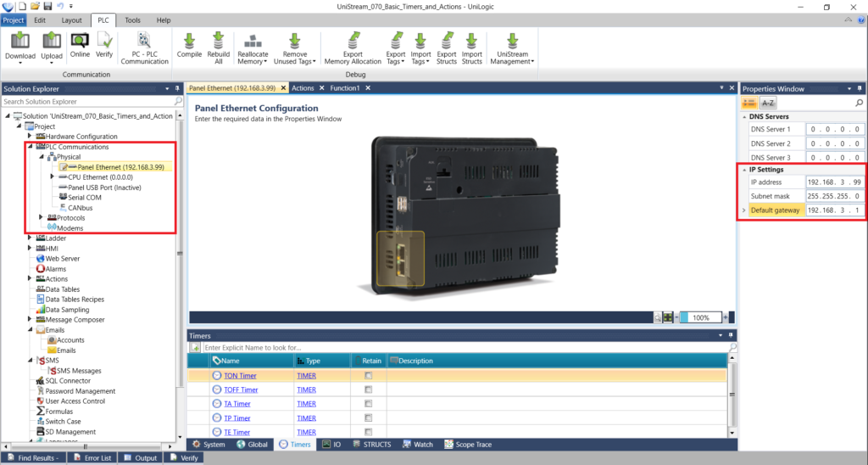Collapse DNS Servers property group

[744, 117]
